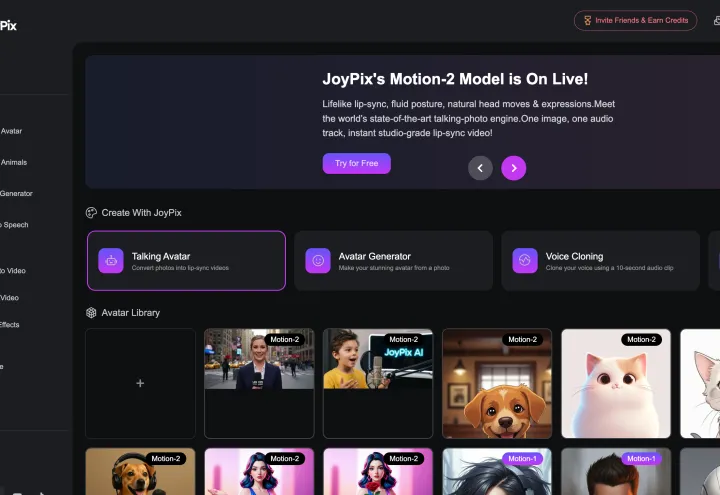Click the palette icon beside Create With JoyPix

(x=91, y=213)
